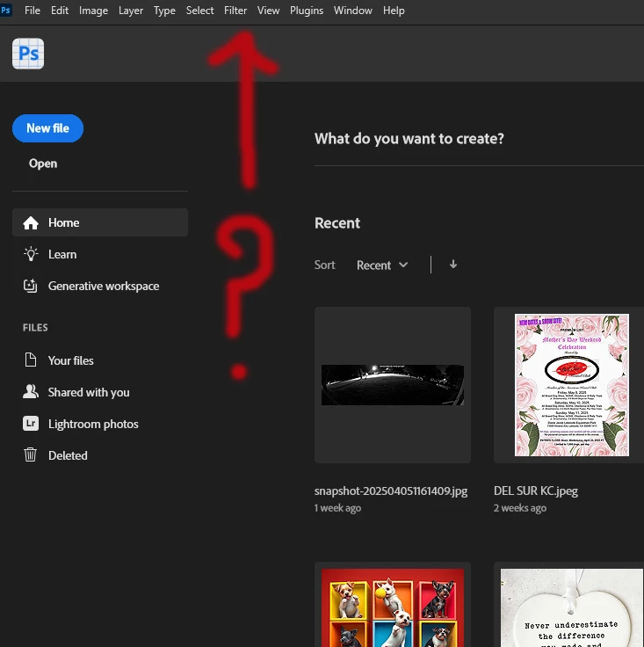The width and height of the screenshot is (644, 647).
Task: Click the FILES section heading
Action: (35, 328)
